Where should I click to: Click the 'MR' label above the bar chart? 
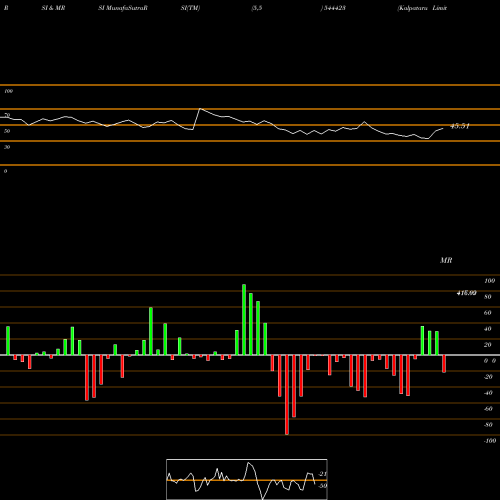tap(446, 260)
